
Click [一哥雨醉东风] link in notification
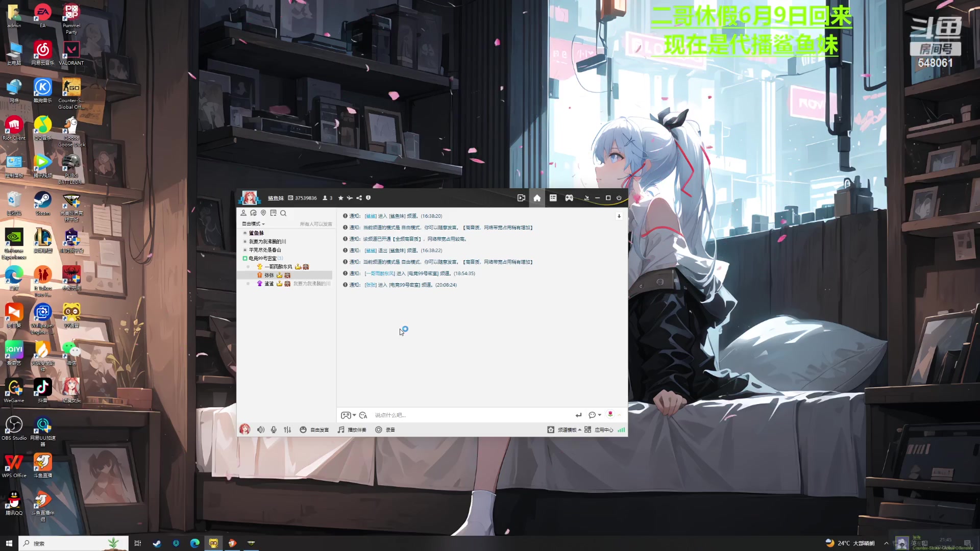point(380,273)
